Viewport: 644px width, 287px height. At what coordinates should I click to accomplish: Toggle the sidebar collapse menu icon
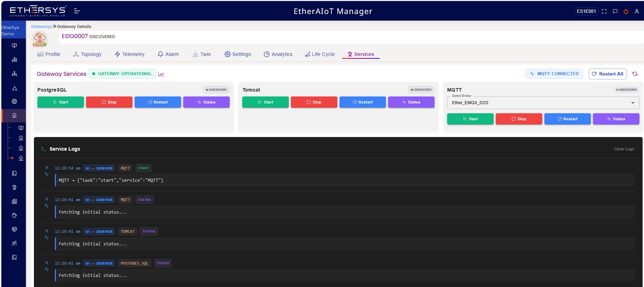pos(77,11)
